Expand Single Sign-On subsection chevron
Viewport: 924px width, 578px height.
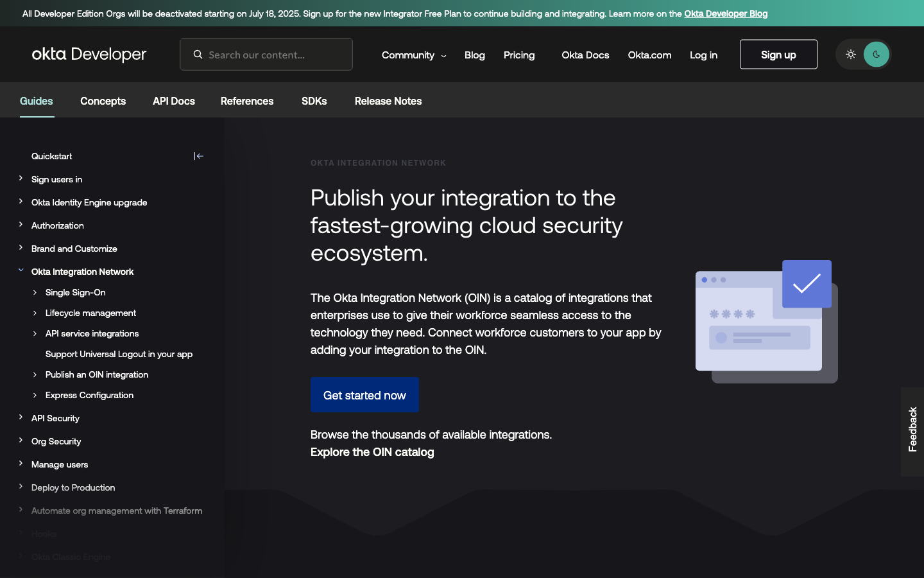click(x=35, y=293)
